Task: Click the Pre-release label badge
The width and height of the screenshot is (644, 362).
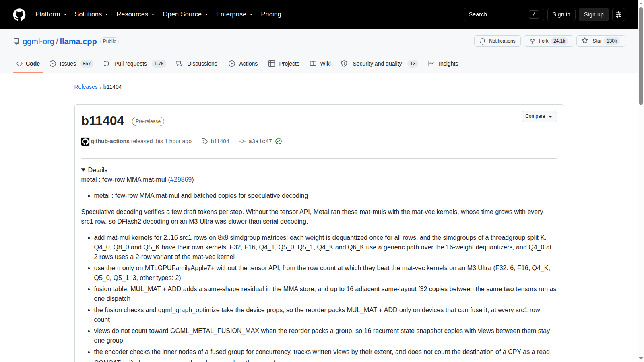Action: (148, 121)
